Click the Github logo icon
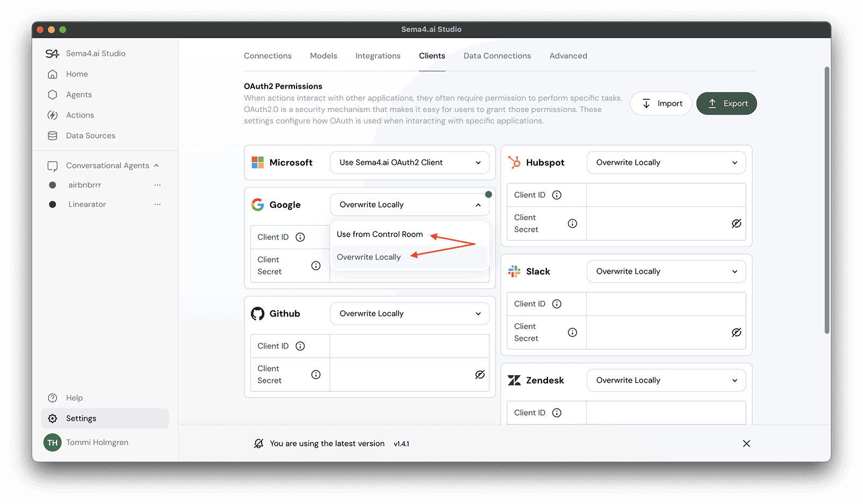Viewport: 863px width, 504px height. 258,313
